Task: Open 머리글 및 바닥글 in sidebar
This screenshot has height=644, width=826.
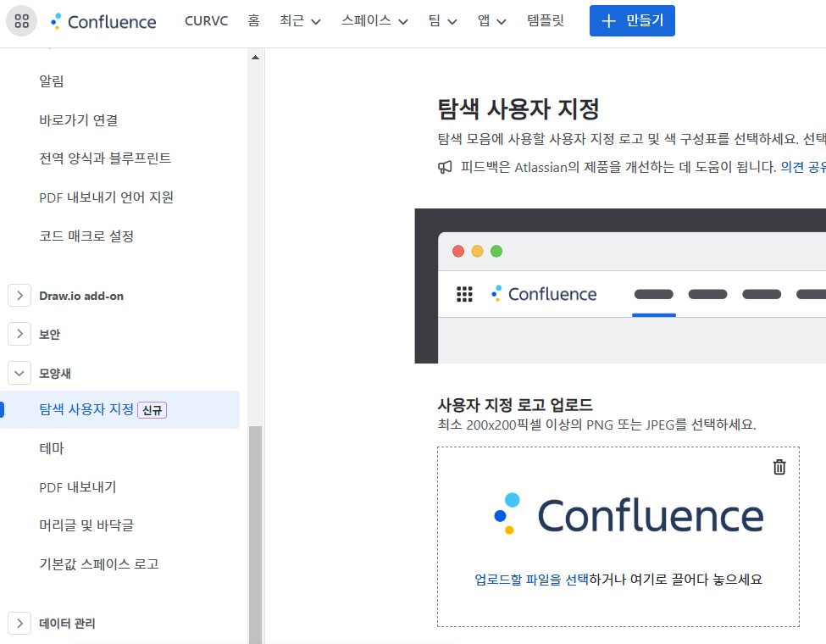Action: pyautogui.click(x=86, y=525)
